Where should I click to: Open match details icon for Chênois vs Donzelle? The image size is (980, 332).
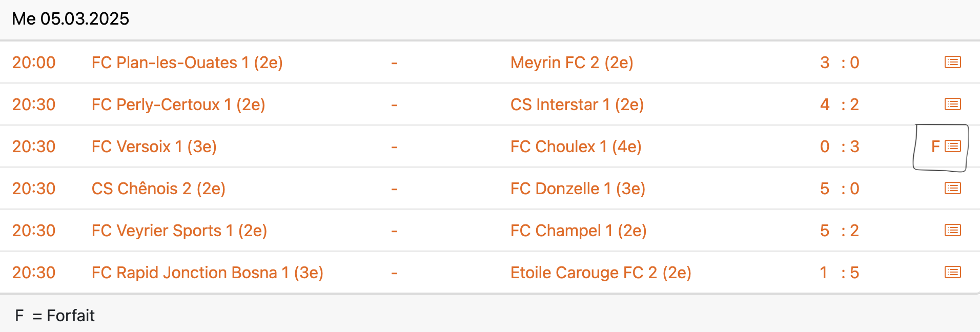coord(952,189)
